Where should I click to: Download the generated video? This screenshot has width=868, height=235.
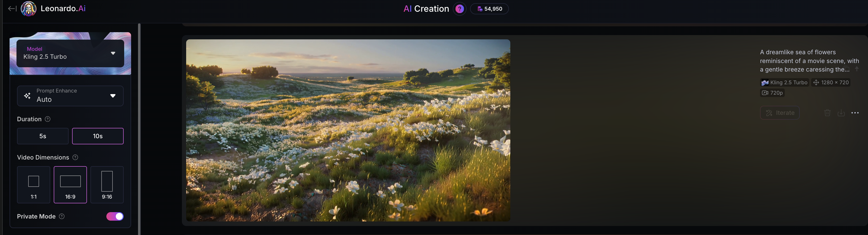pyautogui.click(x=841, y=113)
